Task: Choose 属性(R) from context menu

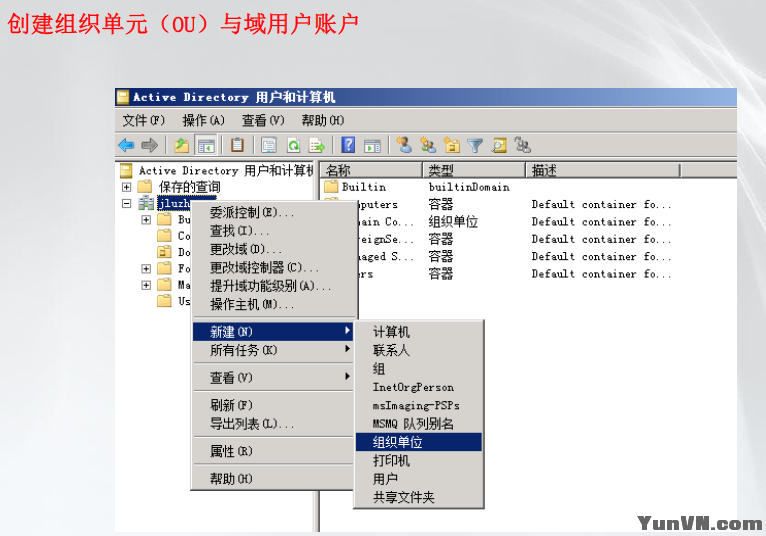Action: (274, 451)
